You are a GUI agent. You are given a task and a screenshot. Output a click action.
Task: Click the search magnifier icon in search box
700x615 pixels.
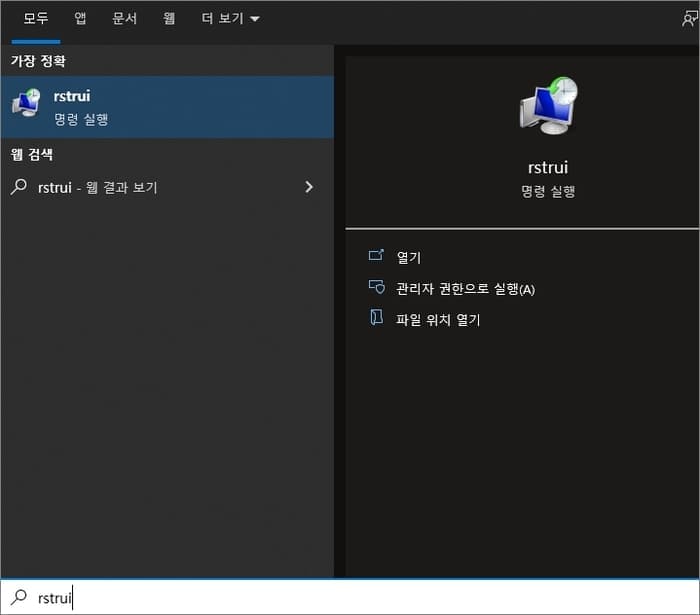pyautogui.click(x=19, y=597)
